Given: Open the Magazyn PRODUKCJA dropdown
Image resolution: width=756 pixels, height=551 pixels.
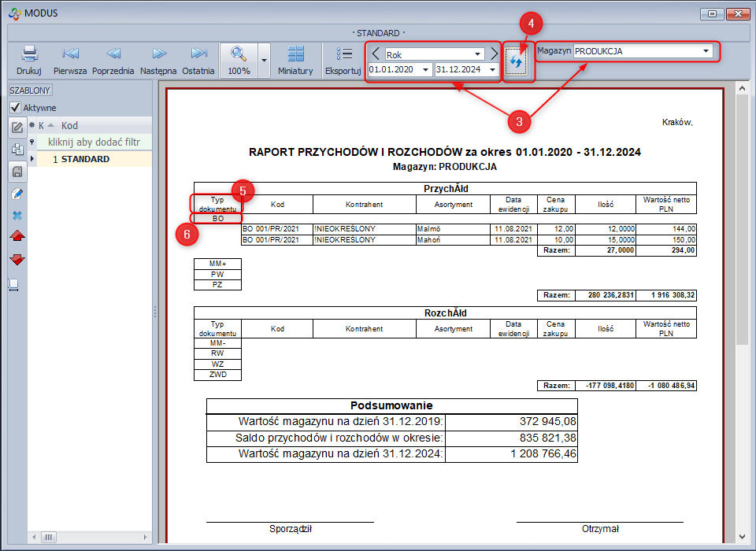Looking at the screenshot, I should (706, 52).
